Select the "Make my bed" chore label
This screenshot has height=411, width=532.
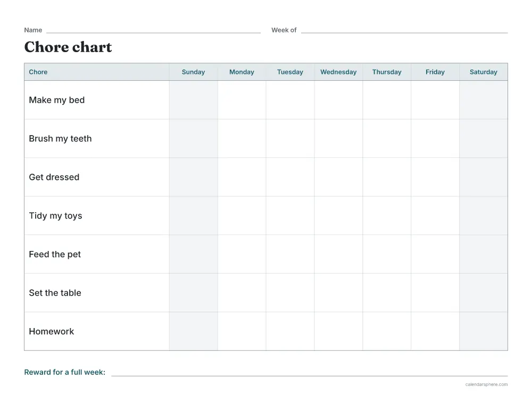point(57,100)
